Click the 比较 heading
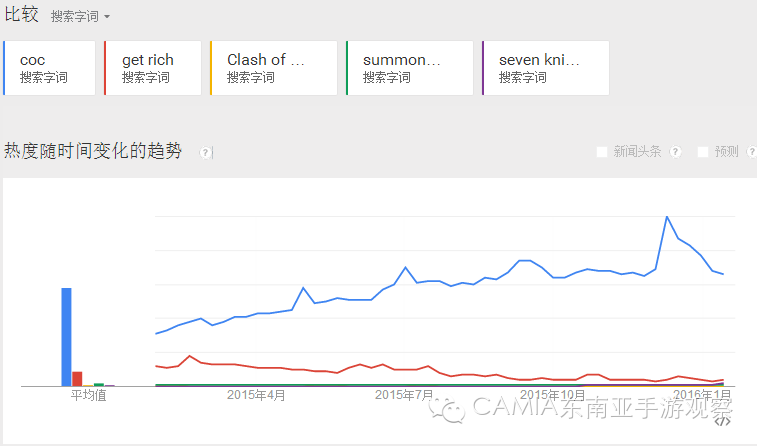757x446 pixels. 21,14
